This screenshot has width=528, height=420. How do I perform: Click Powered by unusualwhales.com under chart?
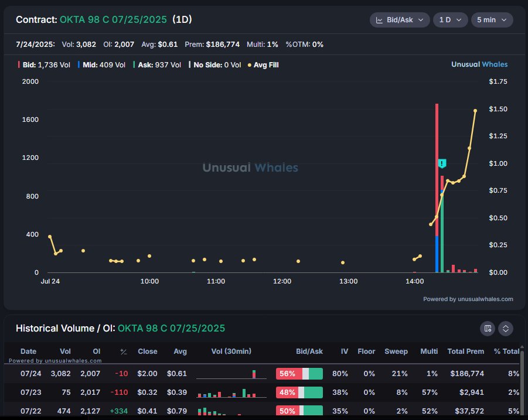click(468, 299)
